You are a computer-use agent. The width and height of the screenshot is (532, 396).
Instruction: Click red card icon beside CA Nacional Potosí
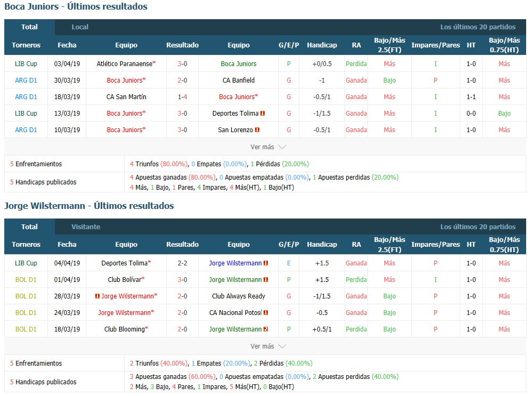coord(266,312)
